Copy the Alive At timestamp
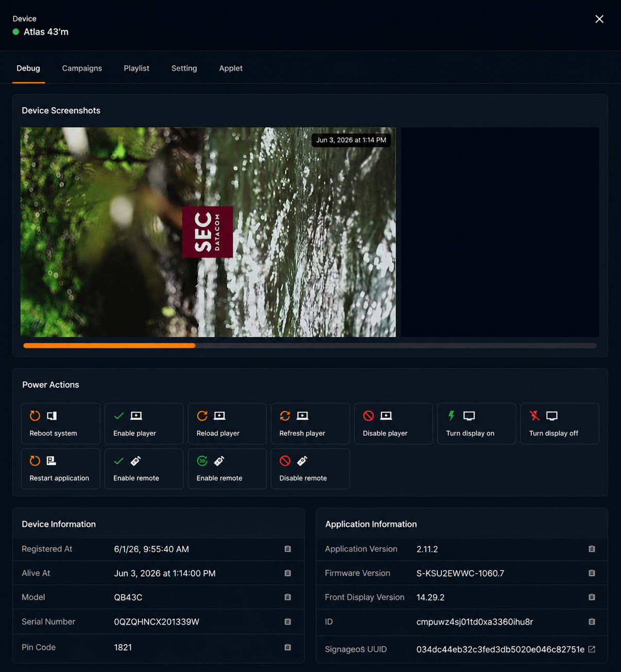The width and height of the screenshot is (621, 672). [x=288, y=573]
